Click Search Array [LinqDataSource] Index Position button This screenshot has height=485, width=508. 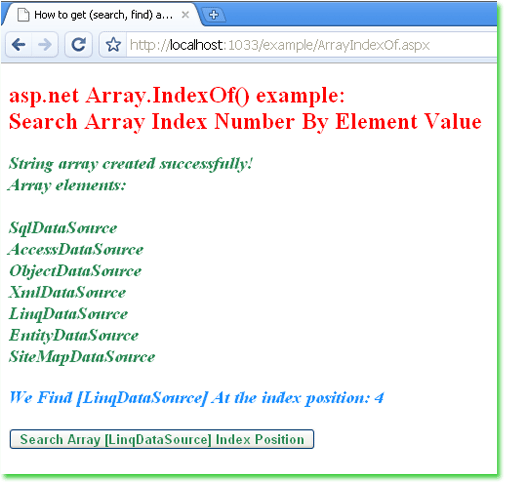tap(162, 439)
